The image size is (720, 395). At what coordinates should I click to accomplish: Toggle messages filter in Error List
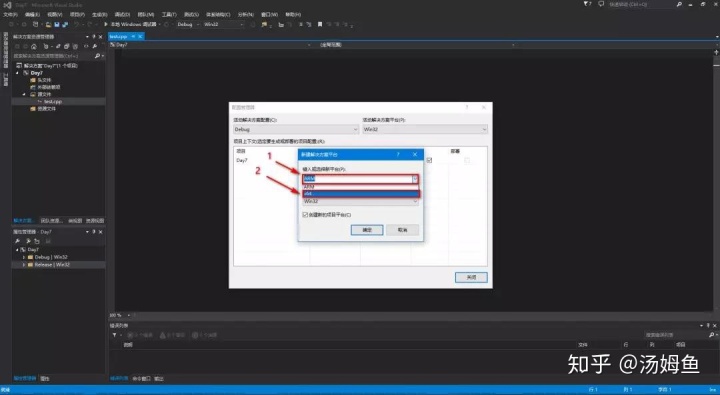click(x=204, y=335)
